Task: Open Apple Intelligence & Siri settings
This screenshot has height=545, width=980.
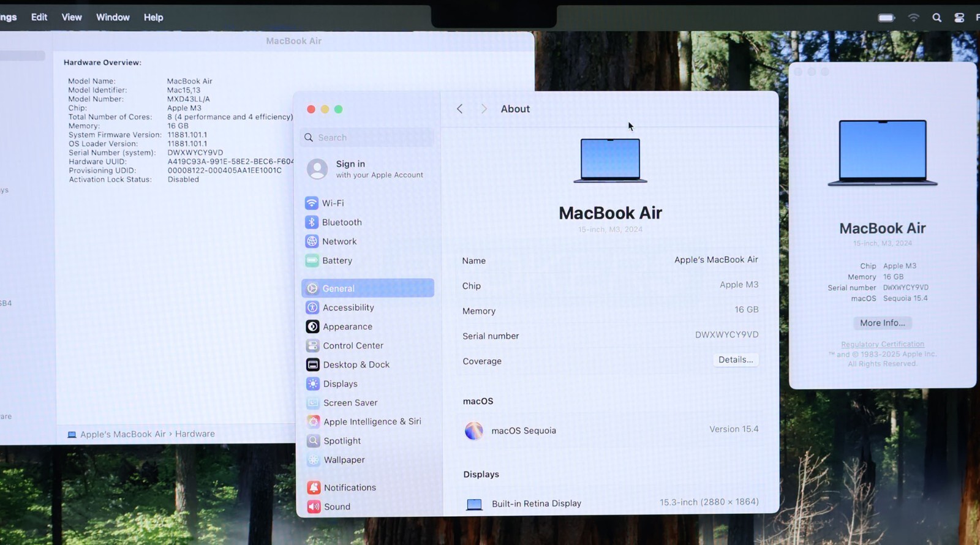Action: [364, 422]
